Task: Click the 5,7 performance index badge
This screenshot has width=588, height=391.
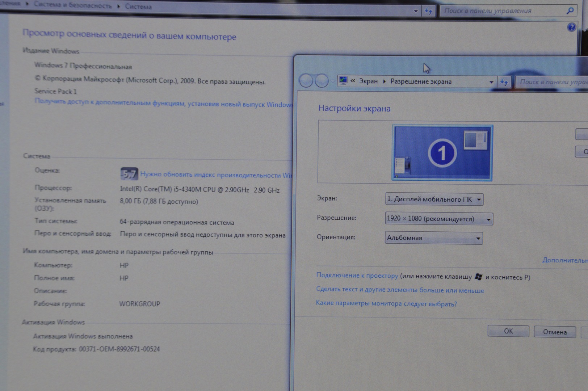Action: click(129, 174)
